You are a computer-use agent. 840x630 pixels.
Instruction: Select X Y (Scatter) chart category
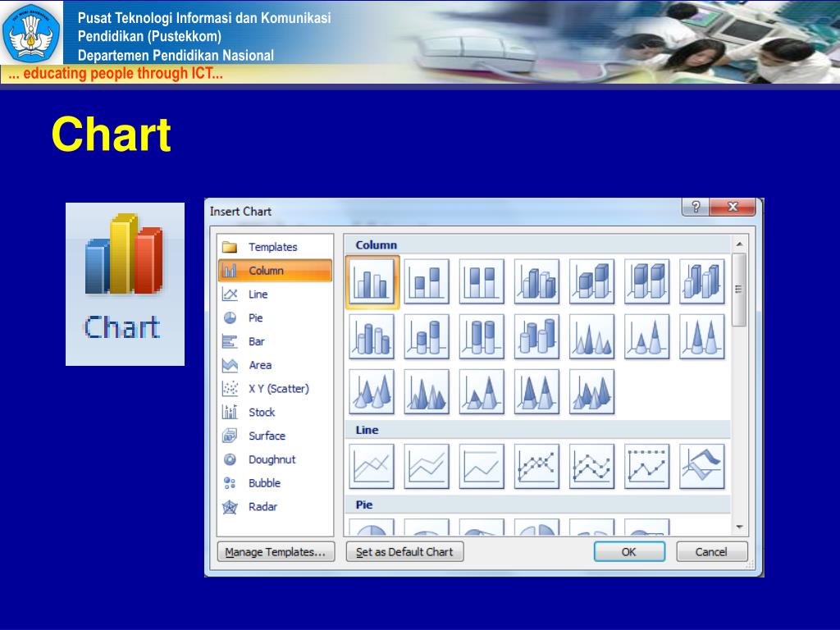pyautogui.click(x=276, y=388)
